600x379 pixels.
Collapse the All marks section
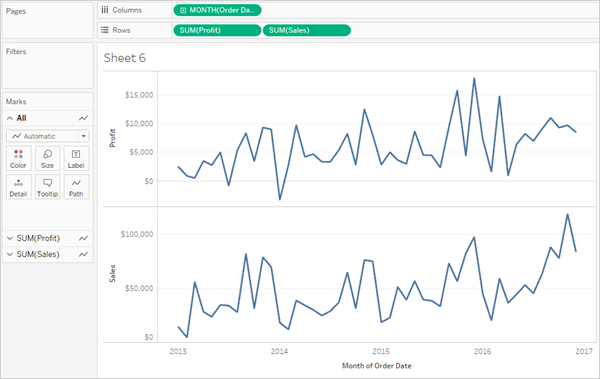point(10,118)
